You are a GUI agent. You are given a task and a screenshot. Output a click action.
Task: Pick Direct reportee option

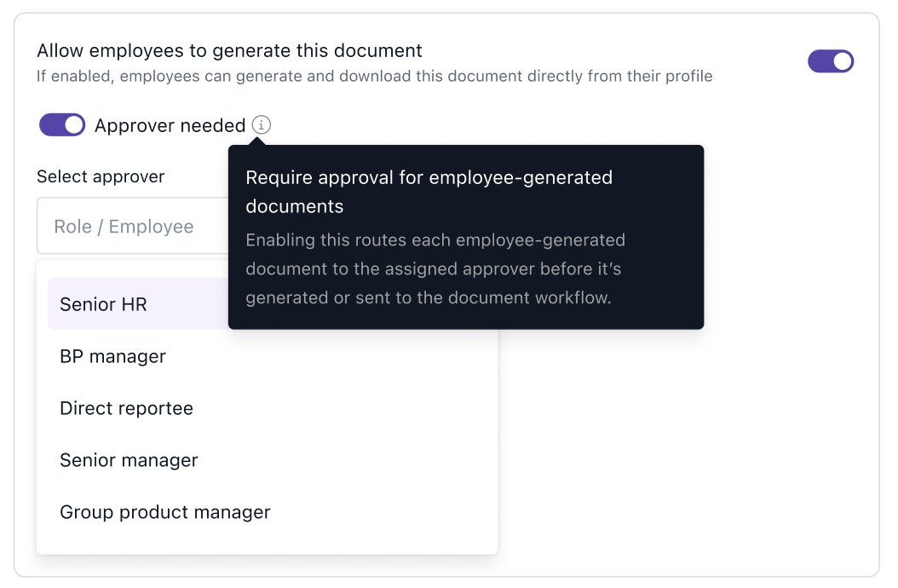click(x=126, y=408)
